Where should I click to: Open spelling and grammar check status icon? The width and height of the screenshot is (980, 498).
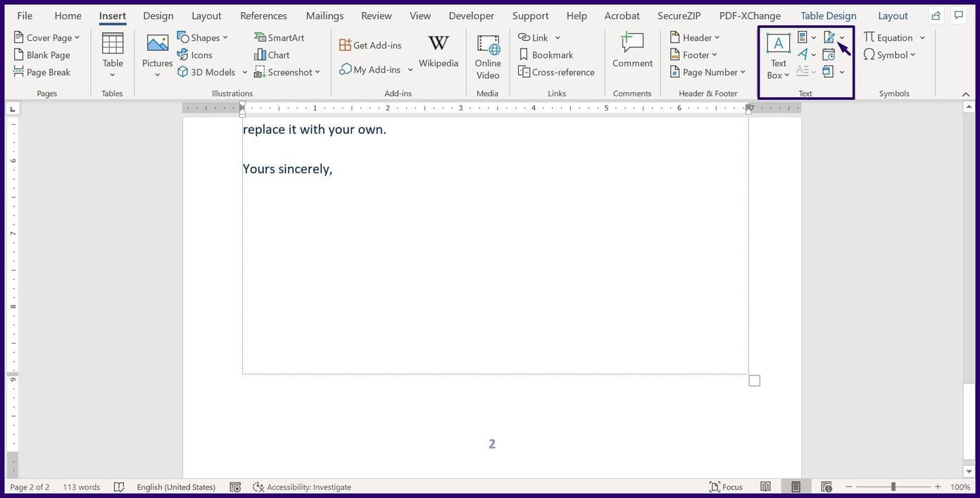[119, 487]
